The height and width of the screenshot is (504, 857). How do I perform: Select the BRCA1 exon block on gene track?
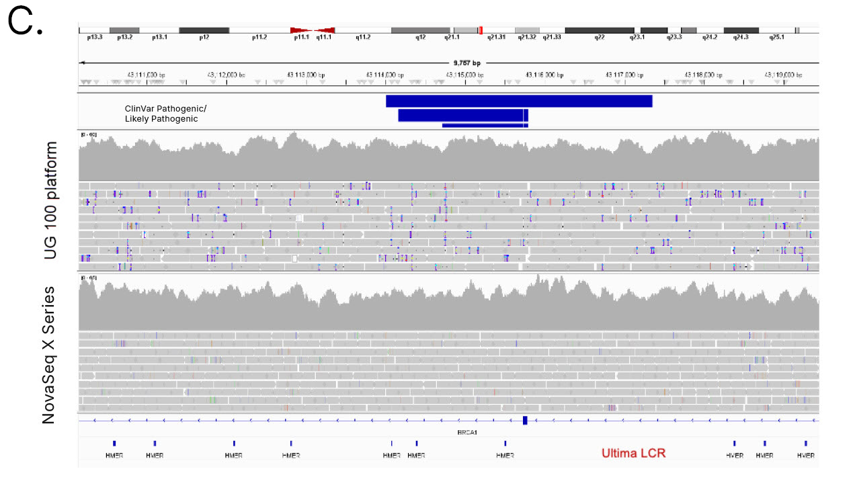pos(525,421)
